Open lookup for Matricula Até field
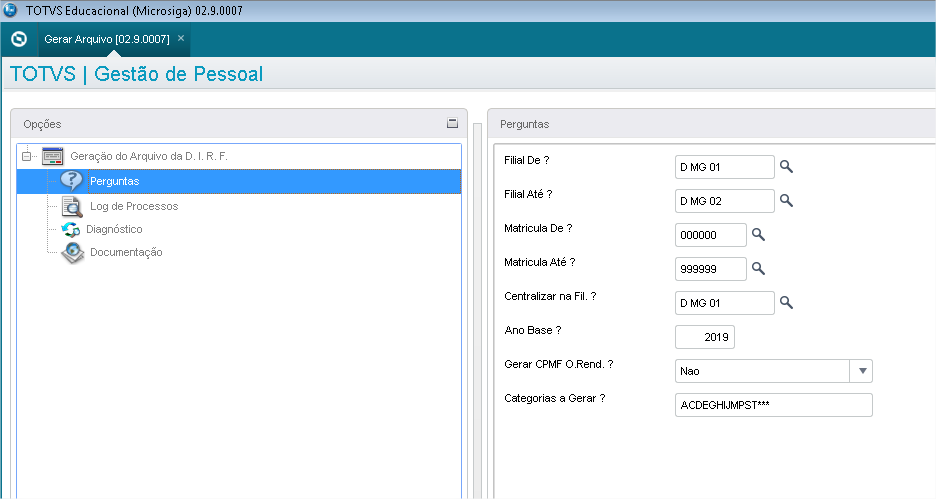Screen dimensions: 936x499 (758, 269)
